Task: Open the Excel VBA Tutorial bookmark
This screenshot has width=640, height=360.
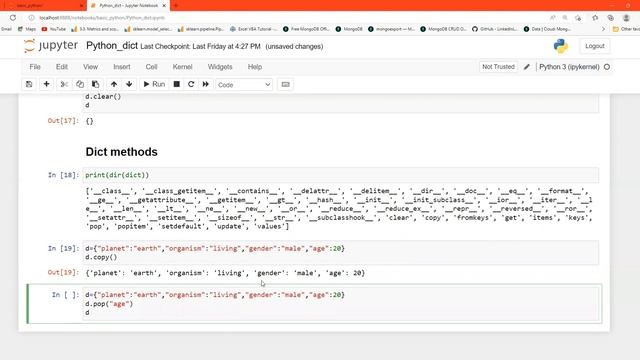Action: [x=253, y=29]
